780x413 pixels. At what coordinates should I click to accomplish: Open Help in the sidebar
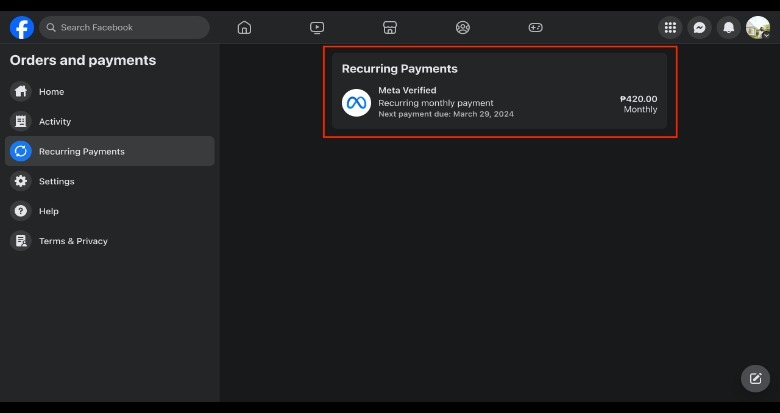[x=49, y=212]
